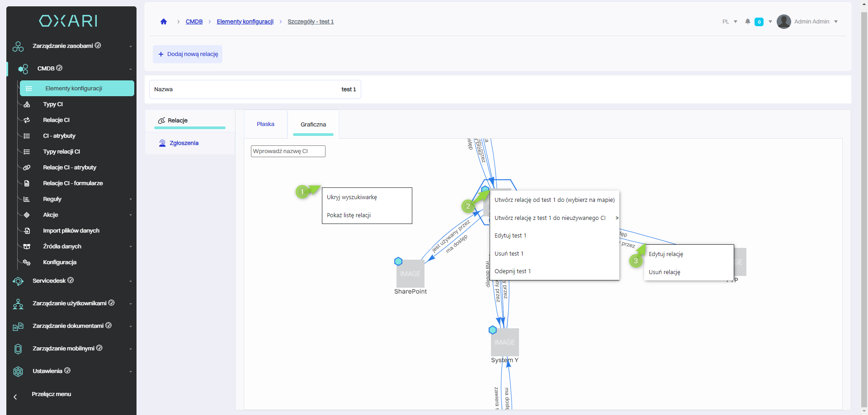The height and width of the screenshot is (415, 868).
Task: Open the PL language dropdown
Action: point(730,22)
